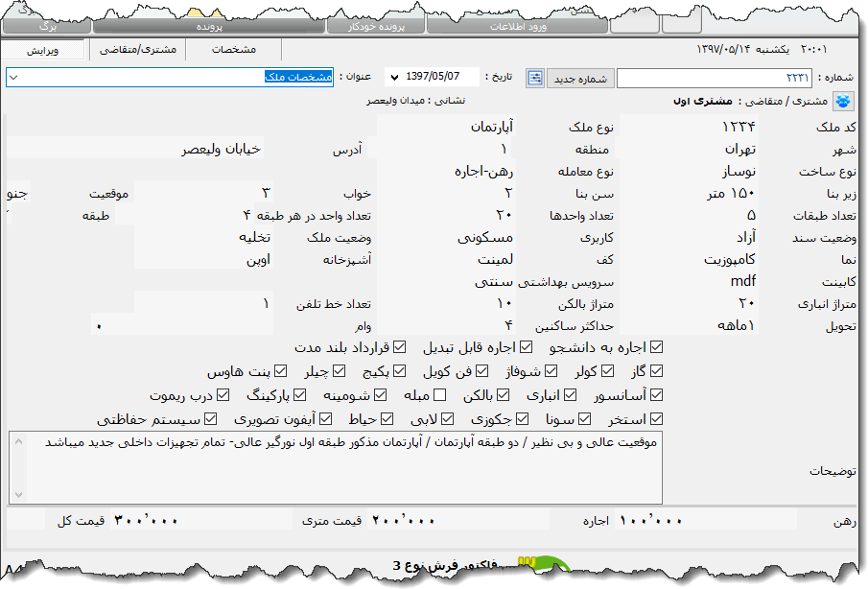Toggle the قرارداد بلند مدت checkbox
868x589 pixels.
(399, 347)
